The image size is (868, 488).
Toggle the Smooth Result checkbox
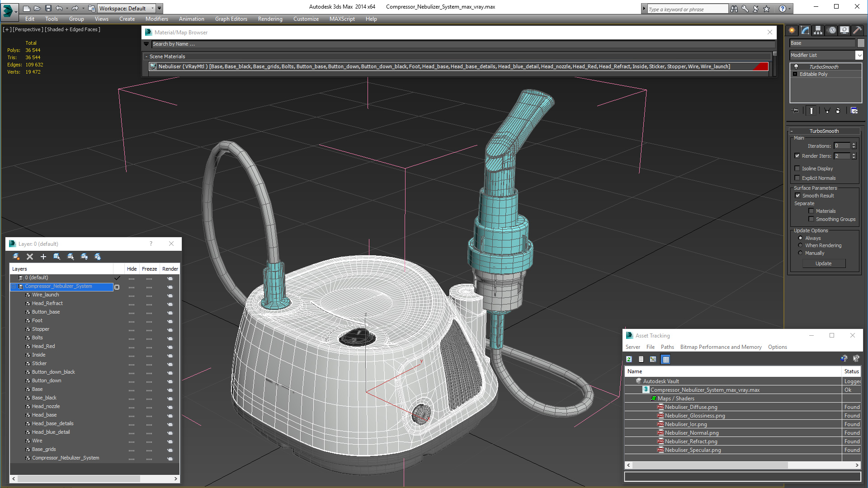[798, 196]
